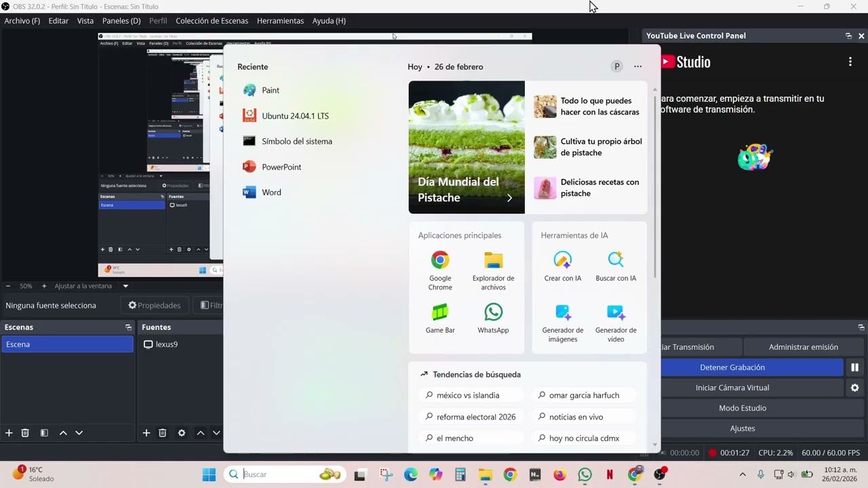868x488 pixels.
Task: Remove the selected scene with the trash icon
Action: pos(25,433)
